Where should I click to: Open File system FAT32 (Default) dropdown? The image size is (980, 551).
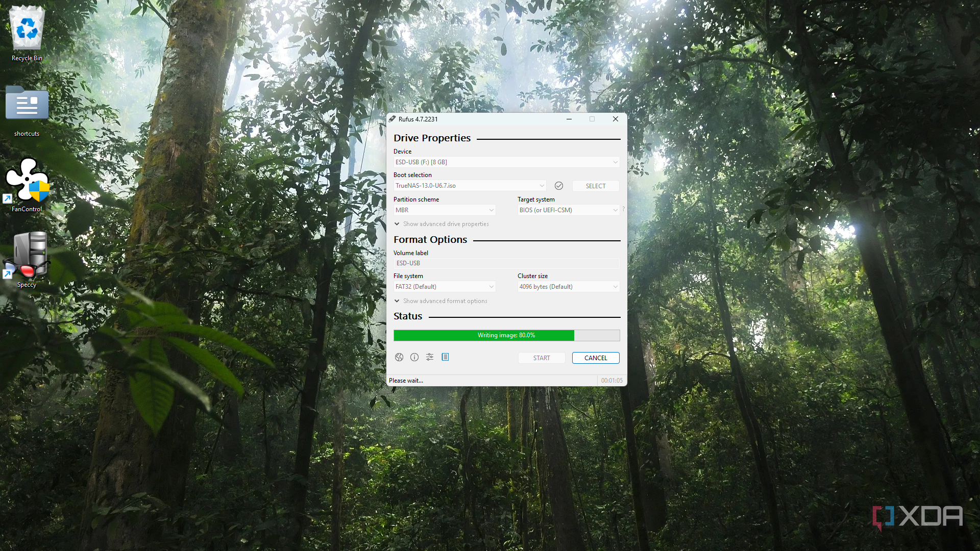[445, 287]
